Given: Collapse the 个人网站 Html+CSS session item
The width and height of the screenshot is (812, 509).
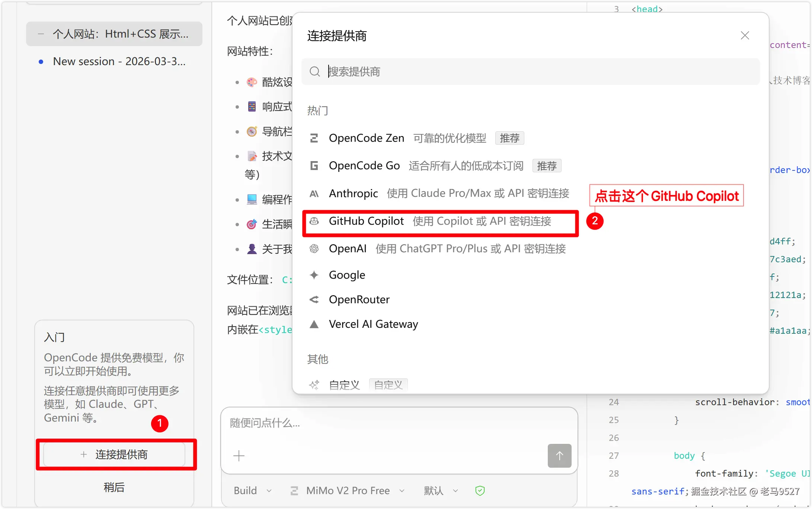Looking at the screenshot, I should (41, 34).
